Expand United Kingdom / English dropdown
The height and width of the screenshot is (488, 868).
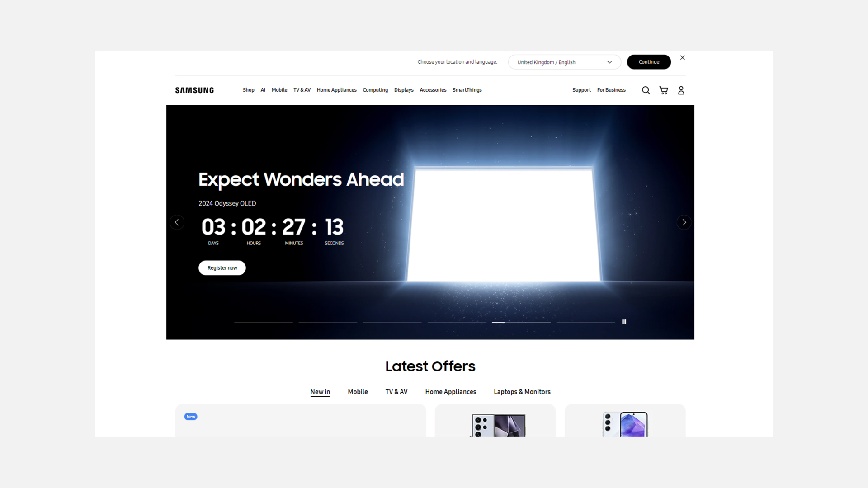[x=564, y=62]
